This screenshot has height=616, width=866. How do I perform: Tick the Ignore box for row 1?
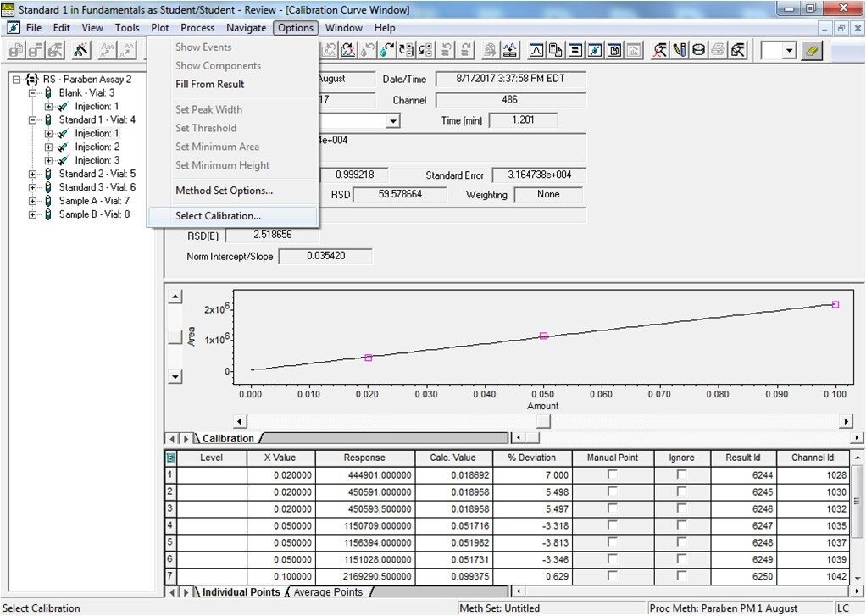(681, 474)
